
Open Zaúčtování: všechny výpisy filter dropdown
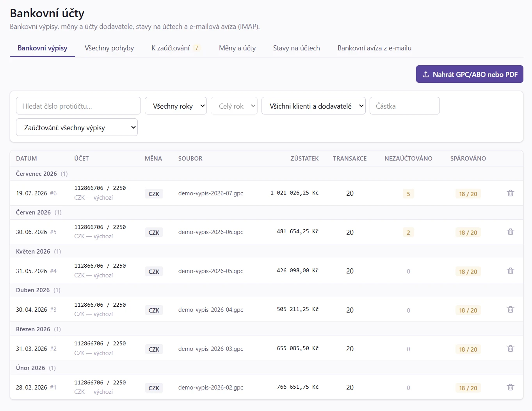coord(77,127)
